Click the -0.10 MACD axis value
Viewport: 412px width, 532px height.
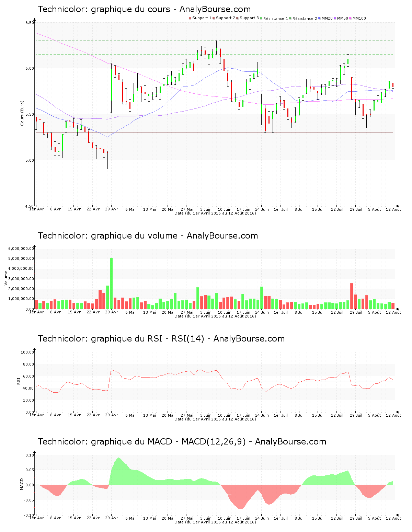pyautogui.click(x=29, y=515)
